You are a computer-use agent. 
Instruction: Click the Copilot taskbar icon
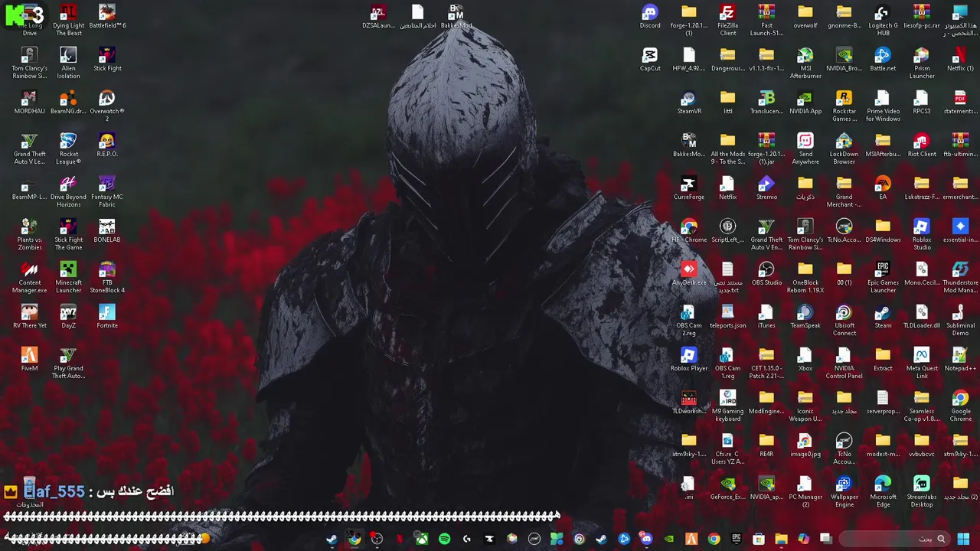[803, 540]
